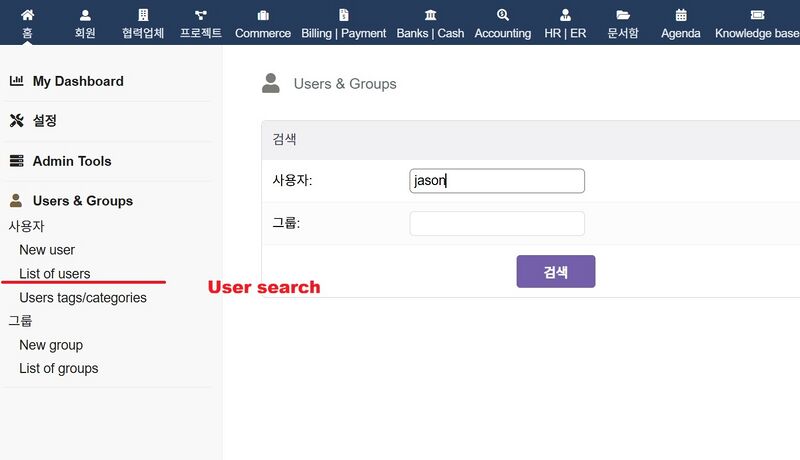This screenshot has height=460, width=800.
Task: Open the HR | ER top menu
Action: (x=565, y=33)
